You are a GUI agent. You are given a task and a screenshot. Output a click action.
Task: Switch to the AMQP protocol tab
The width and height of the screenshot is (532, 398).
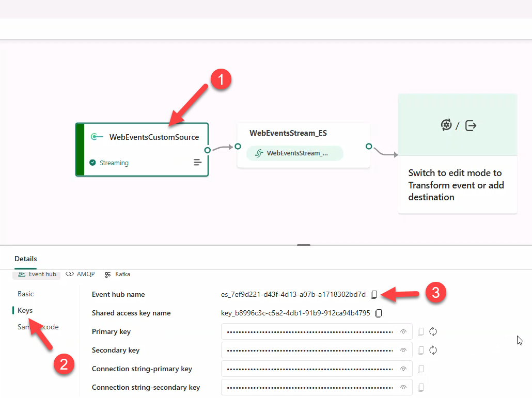(x=81, y=275)
